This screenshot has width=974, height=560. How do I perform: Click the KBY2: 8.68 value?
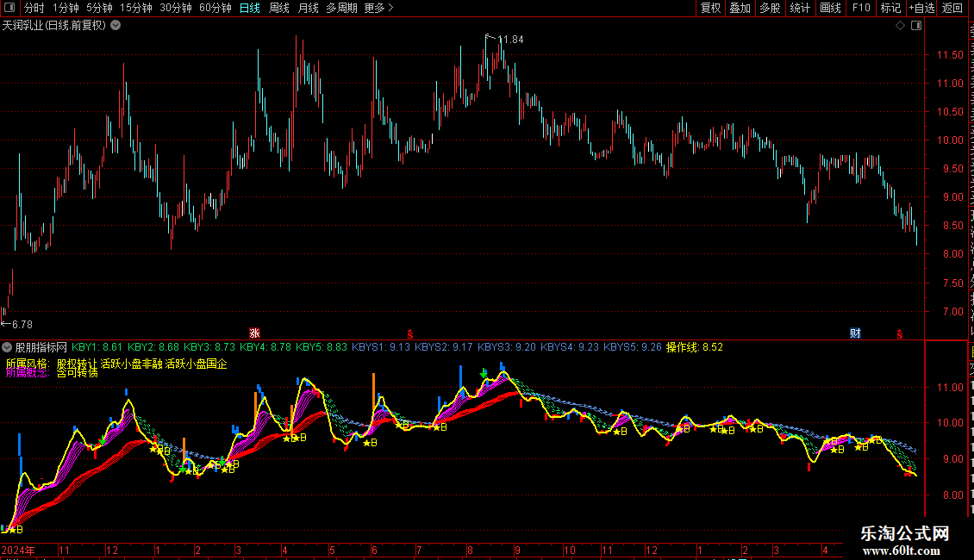click(x=153, y=348)
